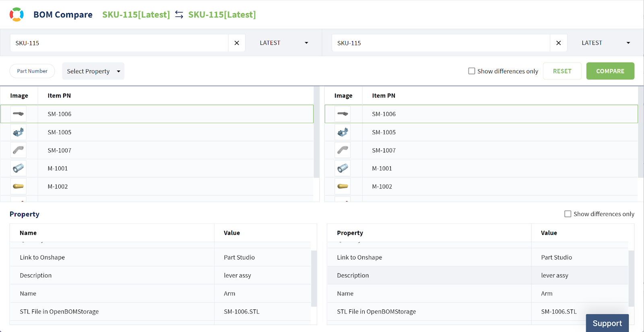The image size is (644, 332).
Task: Click left SM-1007 bent tube thumbnail
Action: [x=19, y=150]
